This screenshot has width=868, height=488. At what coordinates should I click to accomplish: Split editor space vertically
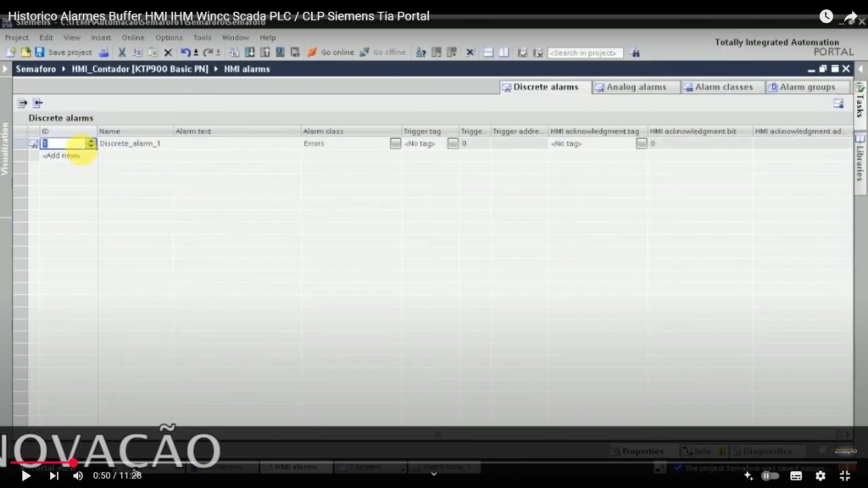tap(504, 53)
